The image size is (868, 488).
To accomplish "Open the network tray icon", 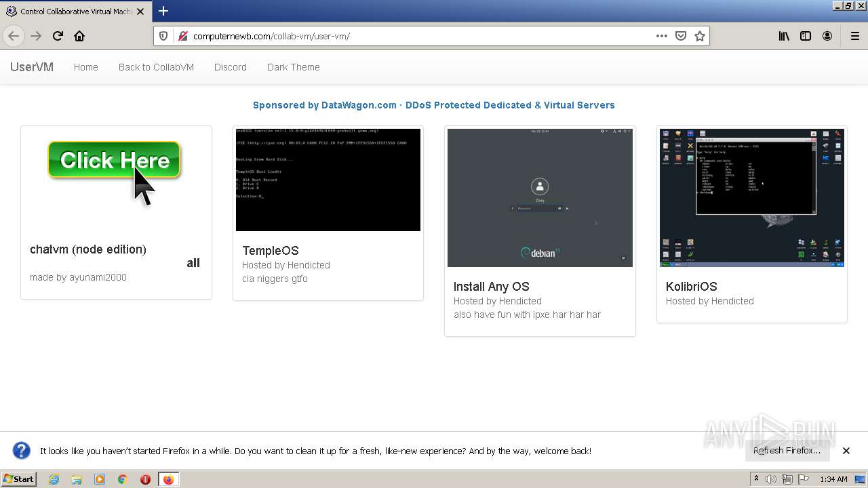I will [787, 479].
